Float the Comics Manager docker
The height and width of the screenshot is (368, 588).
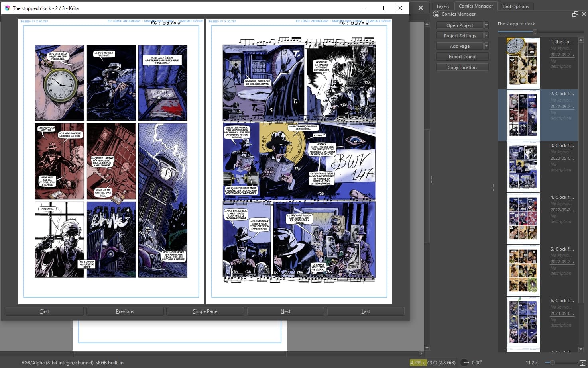coord(575,14)
